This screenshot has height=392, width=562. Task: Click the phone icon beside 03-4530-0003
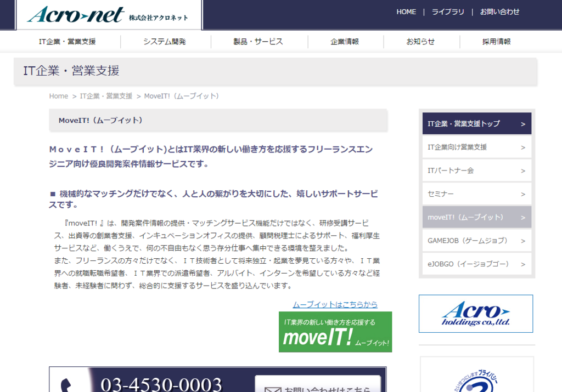(66, 385)
